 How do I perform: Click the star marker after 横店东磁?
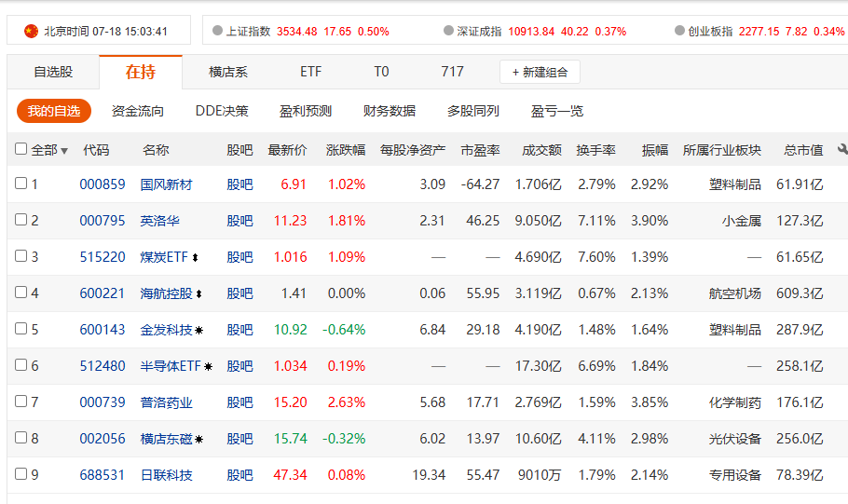pyautogui.click(x=199, y=439)
